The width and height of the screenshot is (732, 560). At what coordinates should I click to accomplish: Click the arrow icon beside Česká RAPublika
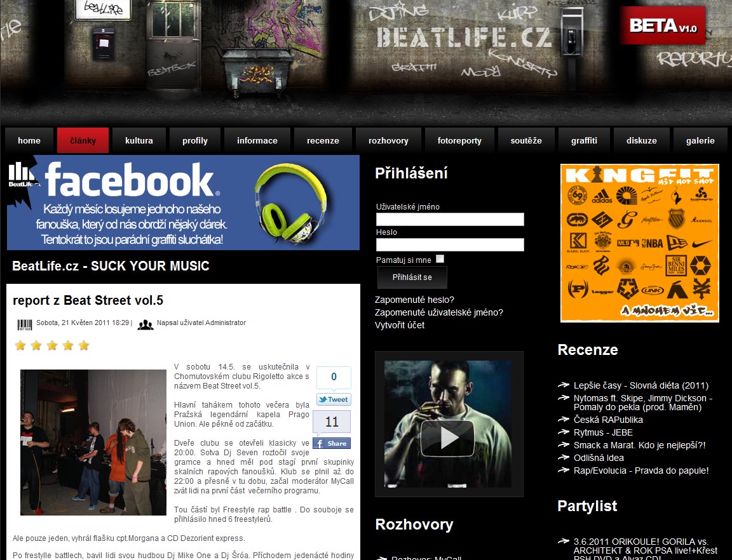pyautogui.click(x=564, y=419)
